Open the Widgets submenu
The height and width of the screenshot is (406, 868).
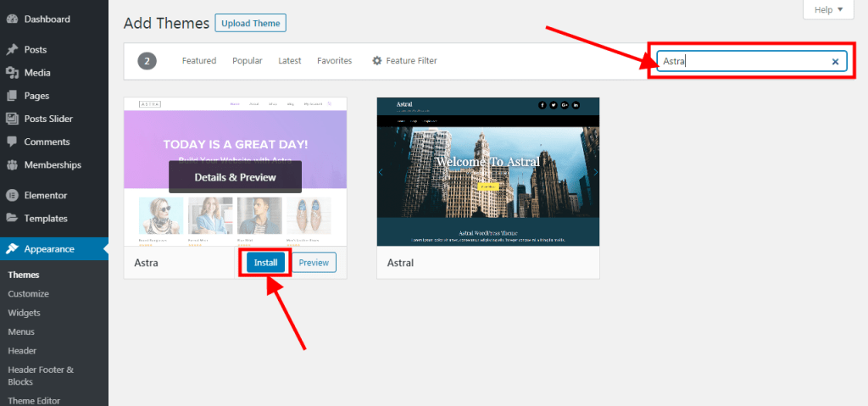pyautogui.click(x=24, y=313)
